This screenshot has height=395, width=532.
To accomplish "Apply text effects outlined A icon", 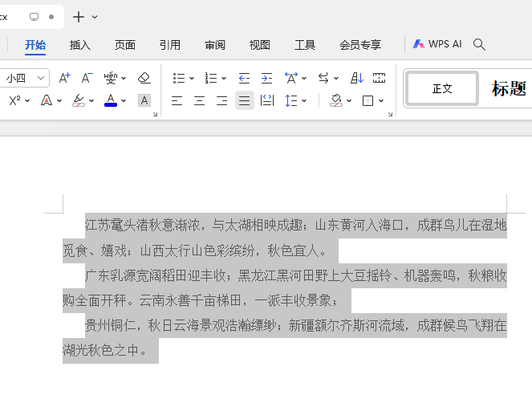I will (47, 100).
